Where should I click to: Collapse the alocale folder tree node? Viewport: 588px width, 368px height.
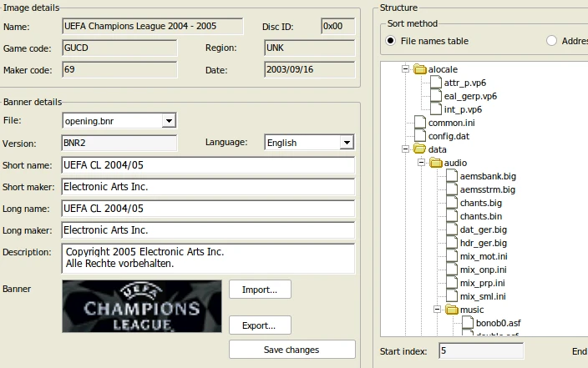tap(405, 68)
